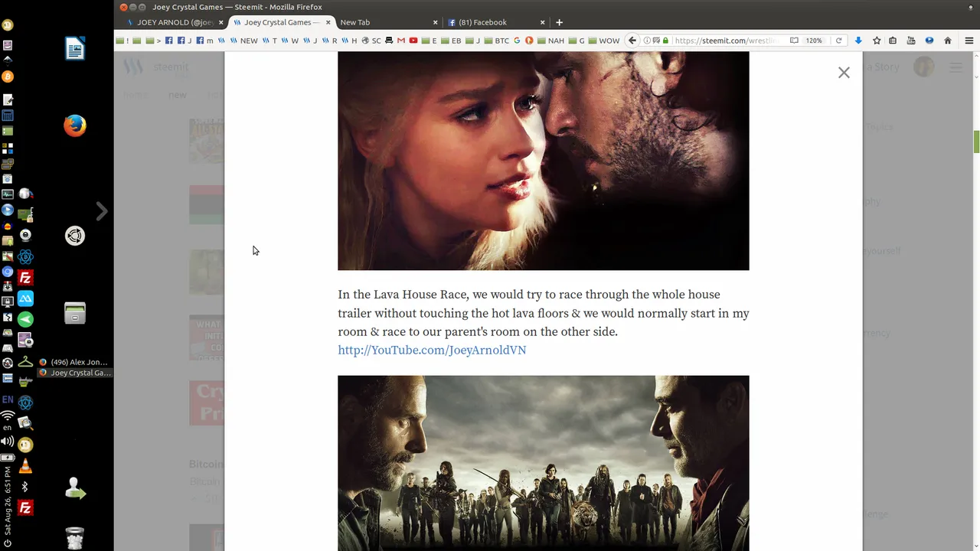980x551 pixels.
Task: Select the (496) Alex Jon... window entry
Action: pyautogui.click(x=73, y=362)
